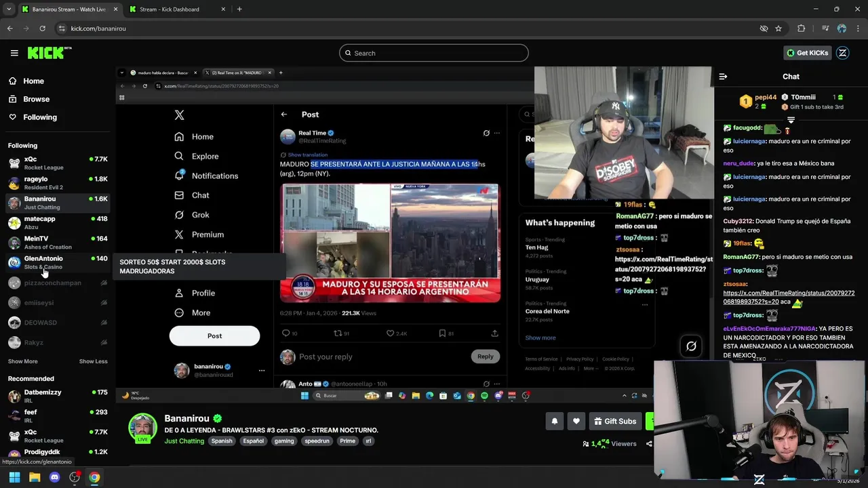Click Bananirou channel name under stream
868x488 pixels.
[x=186, y=419]
